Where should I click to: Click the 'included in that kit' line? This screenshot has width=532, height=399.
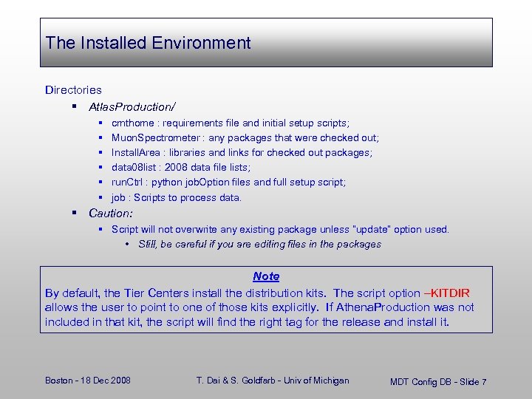pos(247,322)
